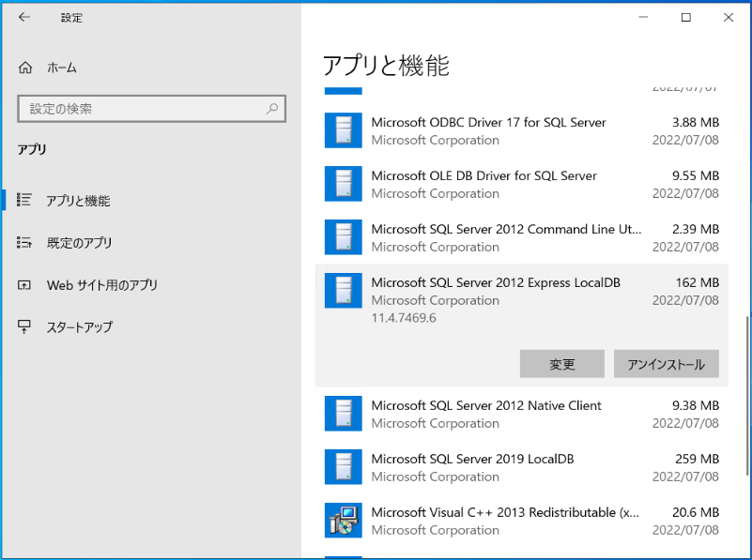Click the app list vertical scrollbar
This screenshot has height=560, width=752.
click(747, 395)
